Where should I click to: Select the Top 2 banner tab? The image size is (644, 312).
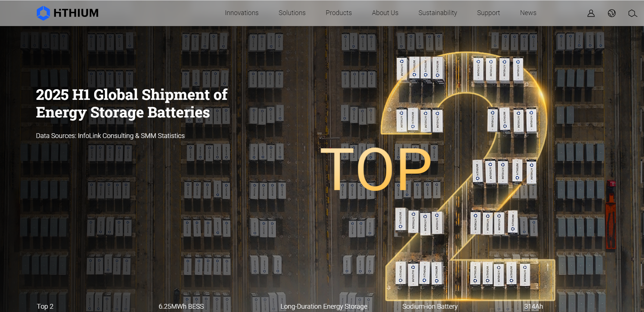[x=45, y=306]
